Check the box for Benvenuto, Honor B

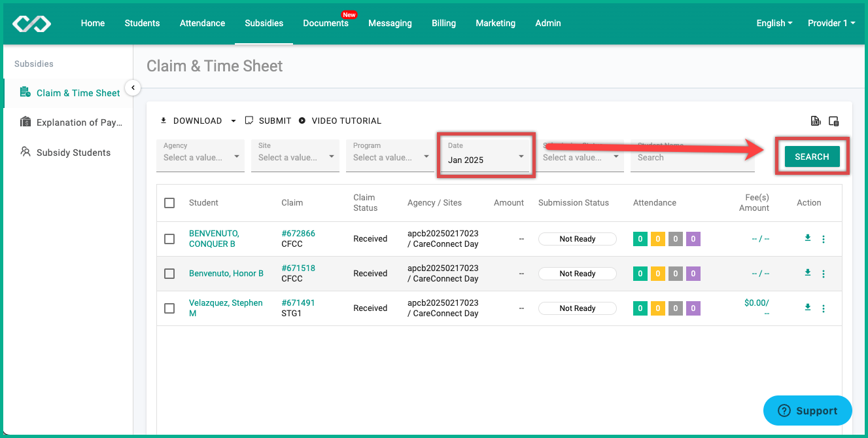[x=169, y=274]
